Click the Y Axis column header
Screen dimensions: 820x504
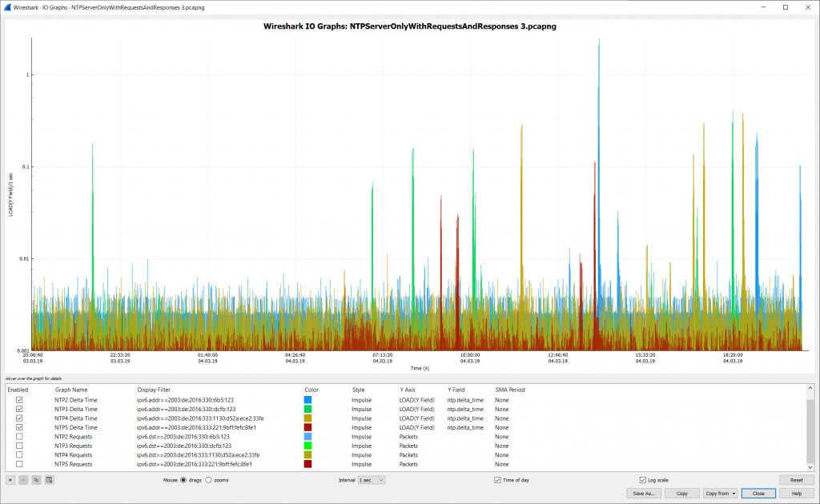tap(408, 390)
